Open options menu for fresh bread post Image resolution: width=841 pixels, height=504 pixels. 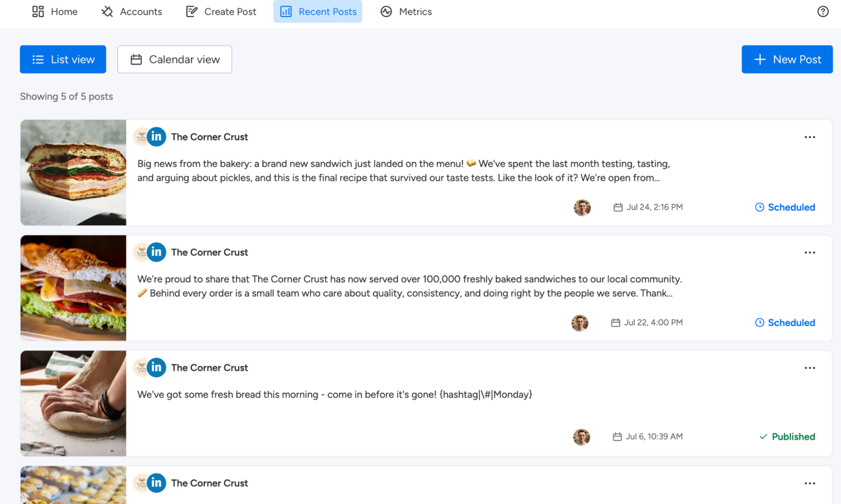(810, 368)
